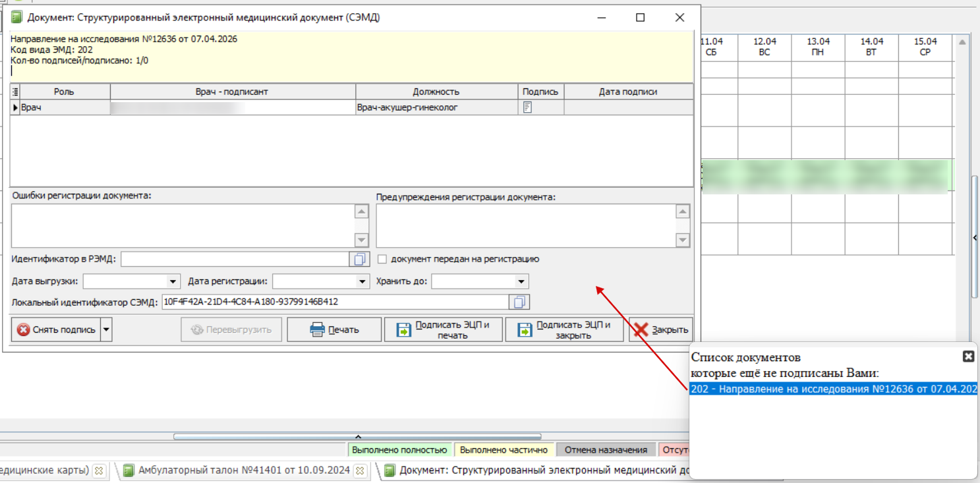This screenshot has width=980, height=483.
Task: Open the Дата регистрации dropdown
Action: coord(362,282)
